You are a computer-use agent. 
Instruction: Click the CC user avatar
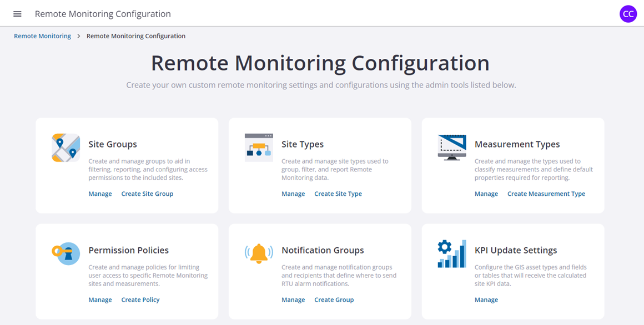(x=628, y=14)
